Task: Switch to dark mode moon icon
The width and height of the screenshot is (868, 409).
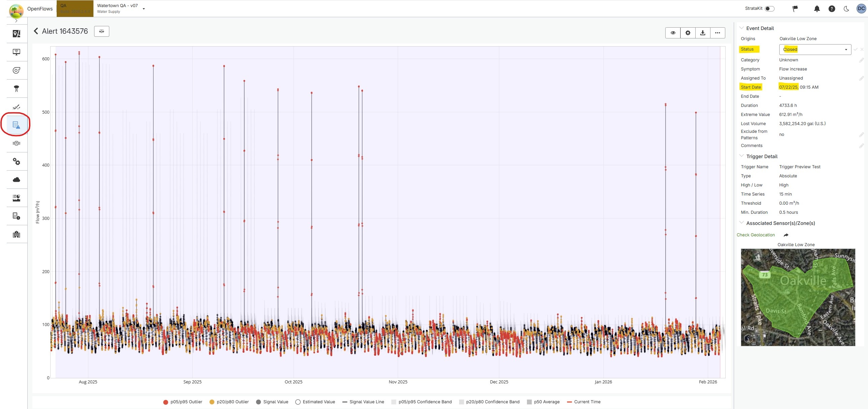Action: pos(846,9)
